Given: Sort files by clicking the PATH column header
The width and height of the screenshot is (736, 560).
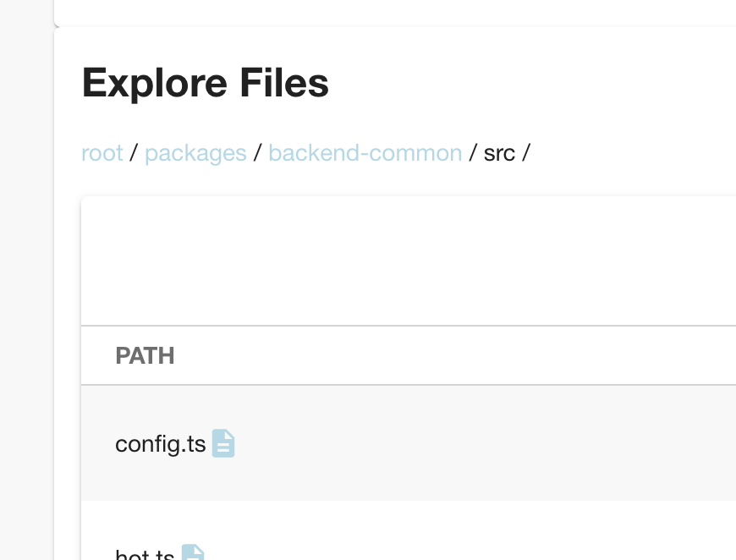Looking at the screenshot, I should point(145,355).
